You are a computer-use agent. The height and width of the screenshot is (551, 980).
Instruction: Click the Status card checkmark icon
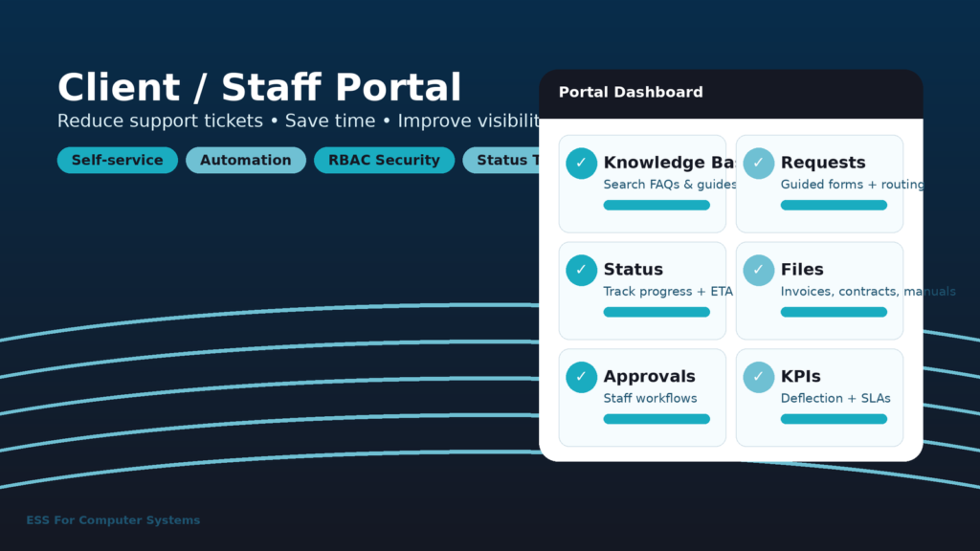click(x=581, y=271)
